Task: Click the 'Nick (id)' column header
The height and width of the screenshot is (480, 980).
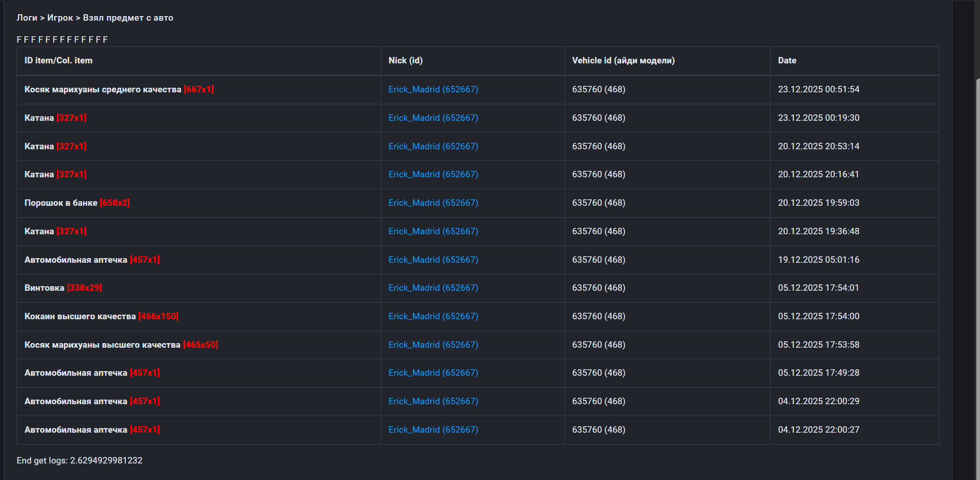Action: pos(405,61)
